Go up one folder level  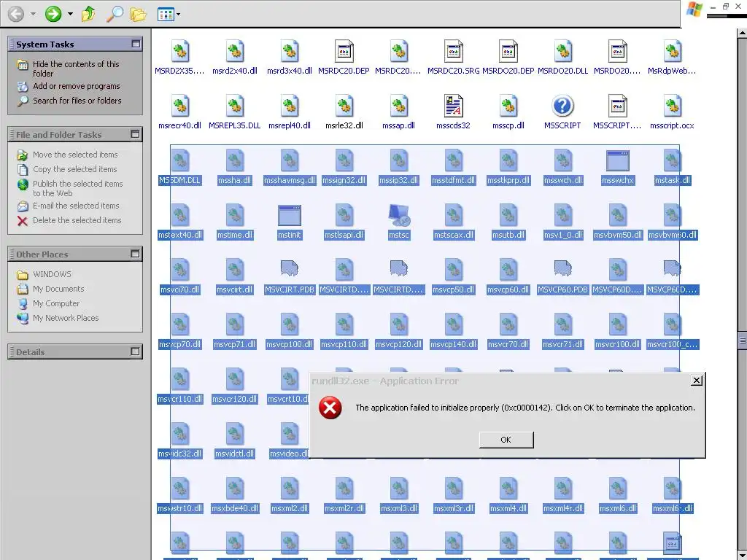point(88,14)
